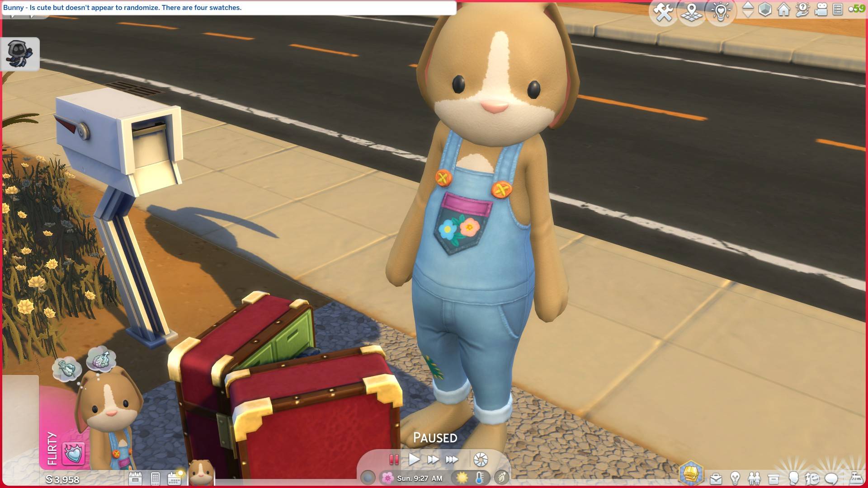Click the footprint eco icon
The image size is (868, 488).
click(501, 477)
